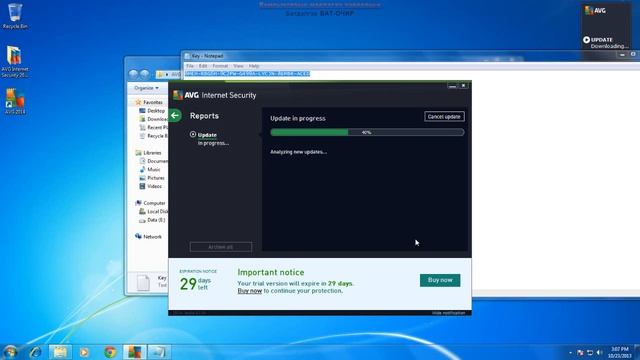
Task: Click the Action Center flag tray icon
Action: (x=580, y=353)
